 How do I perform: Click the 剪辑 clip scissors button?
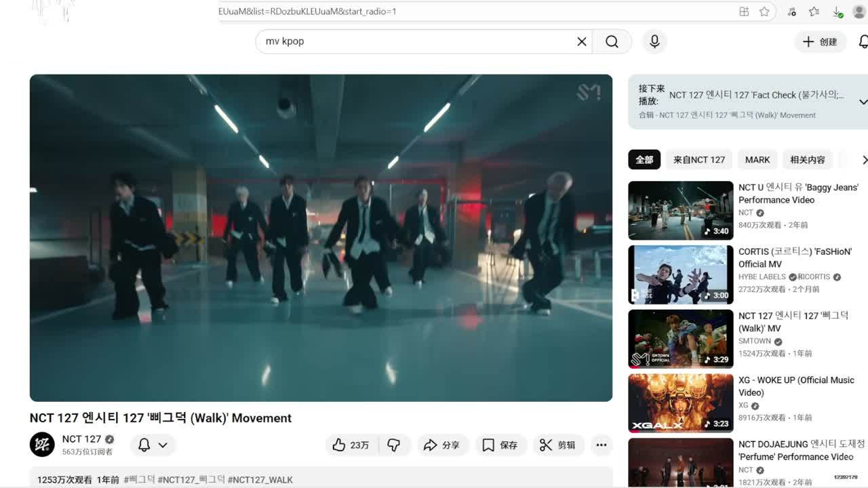point(557,445)
